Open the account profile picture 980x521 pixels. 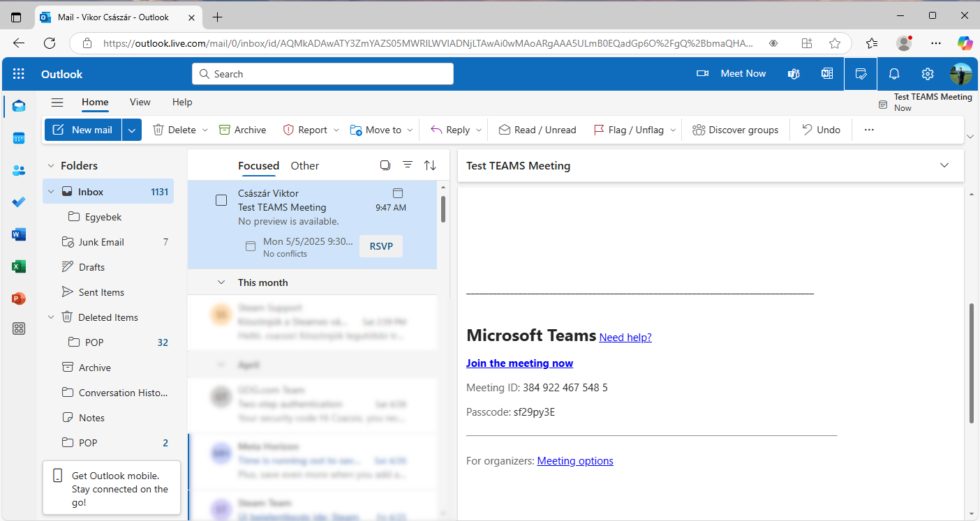[961, 74]
